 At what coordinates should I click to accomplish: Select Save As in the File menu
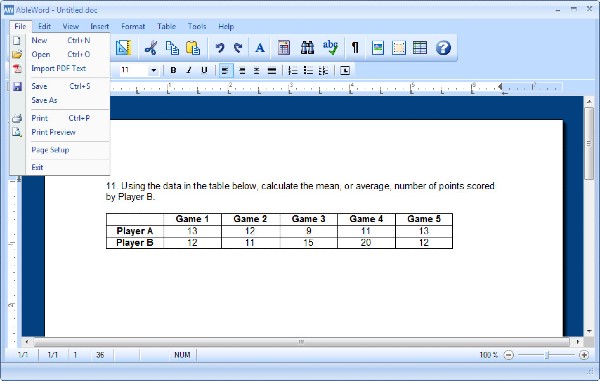tap(44, 100)
